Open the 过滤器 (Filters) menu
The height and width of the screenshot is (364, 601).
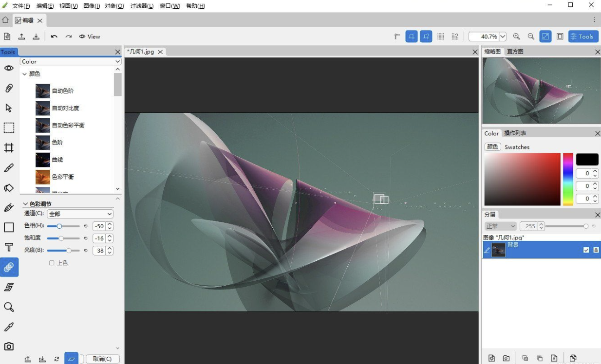(x=142, y=5)
